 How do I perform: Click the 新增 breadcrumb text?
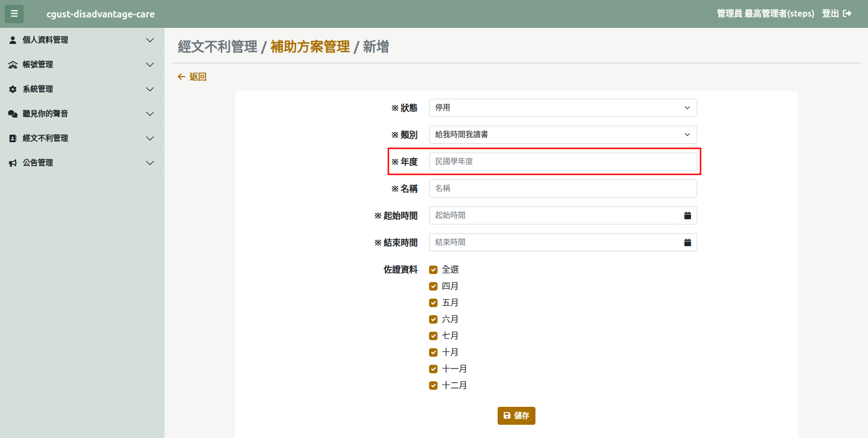pyautogui.click(x=376, y=47)
